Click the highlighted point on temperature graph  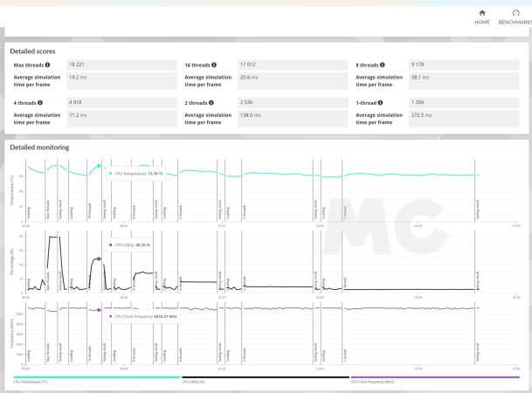point(99,166)
